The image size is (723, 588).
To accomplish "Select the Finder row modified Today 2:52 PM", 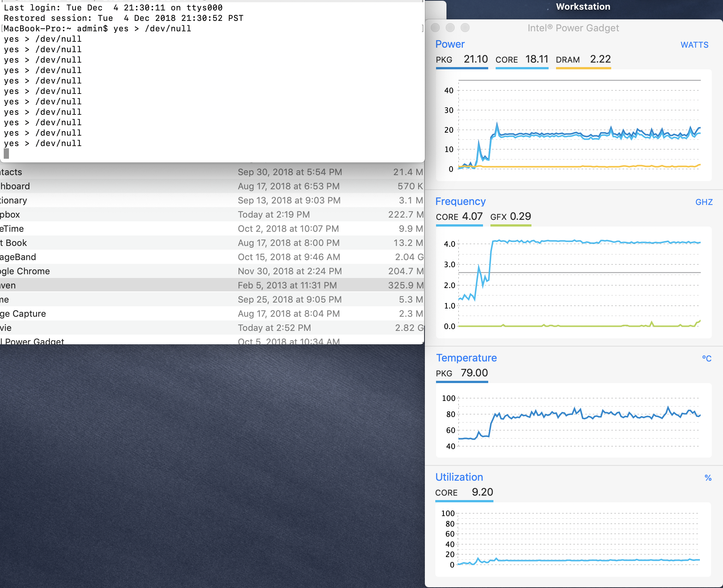I will [x=212, y=328].
